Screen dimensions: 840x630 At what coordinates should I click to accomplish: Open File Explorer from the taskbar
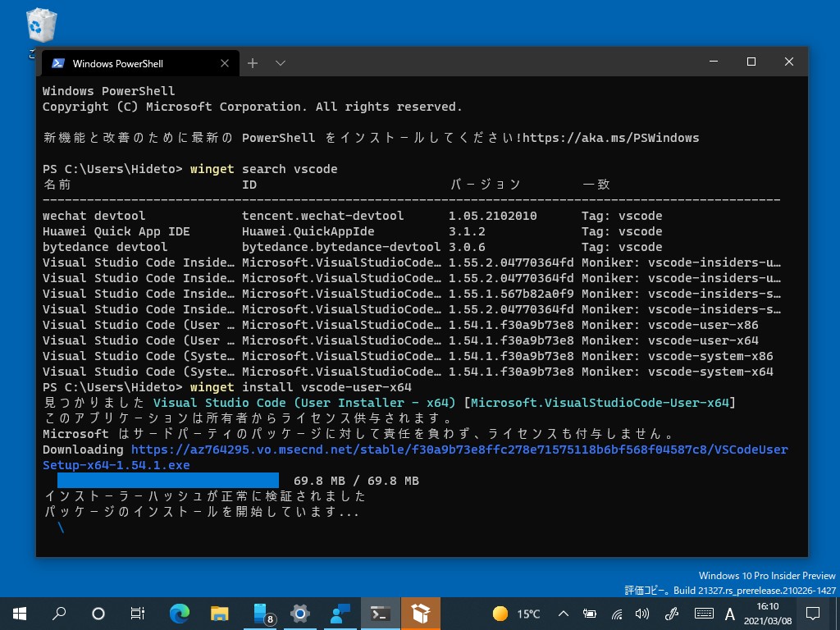coord(219,613)
